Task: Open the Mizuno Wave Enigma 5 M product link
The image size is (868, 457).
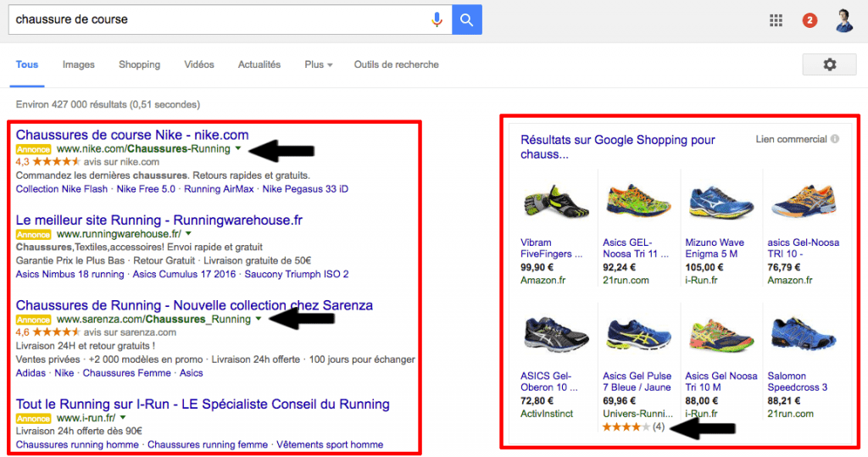Action: [x=715, y=248]
